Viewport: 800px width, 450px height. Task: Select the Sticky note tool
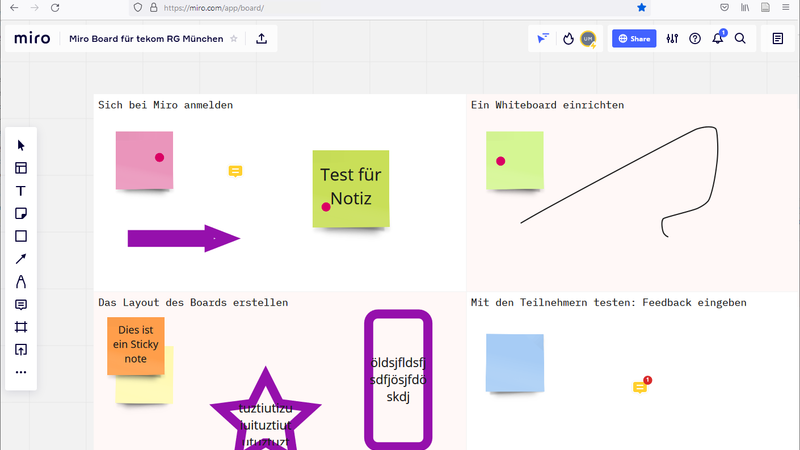21,213
